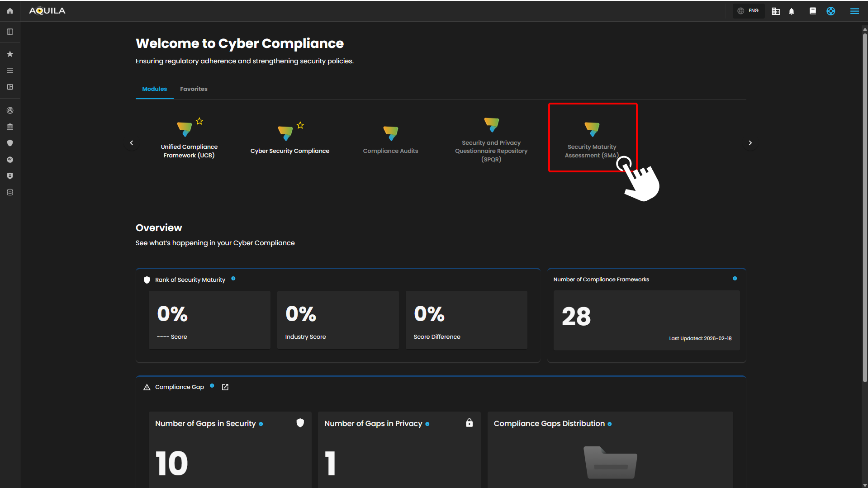Click the page vertical scrollbar

865,204
